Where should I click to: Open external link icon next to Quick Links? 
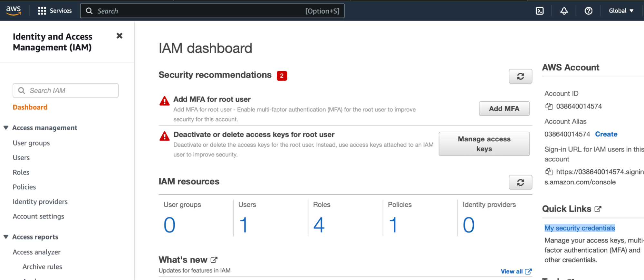[x=598, y=209]
